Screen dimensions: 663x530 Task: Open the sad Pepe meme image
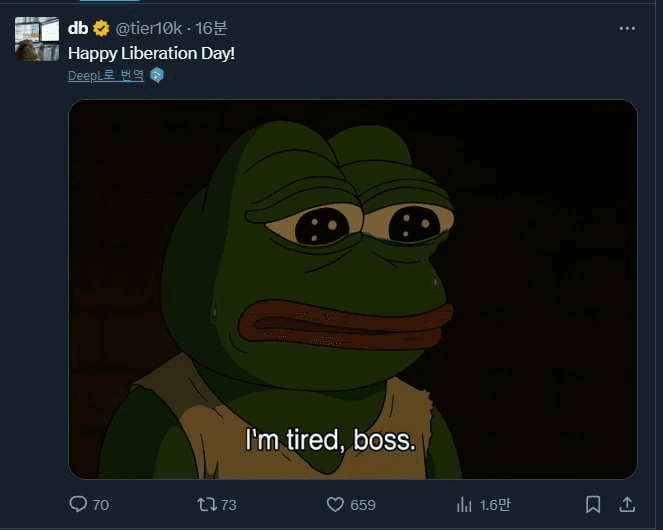pyautogui.click(x=352, y=289)
